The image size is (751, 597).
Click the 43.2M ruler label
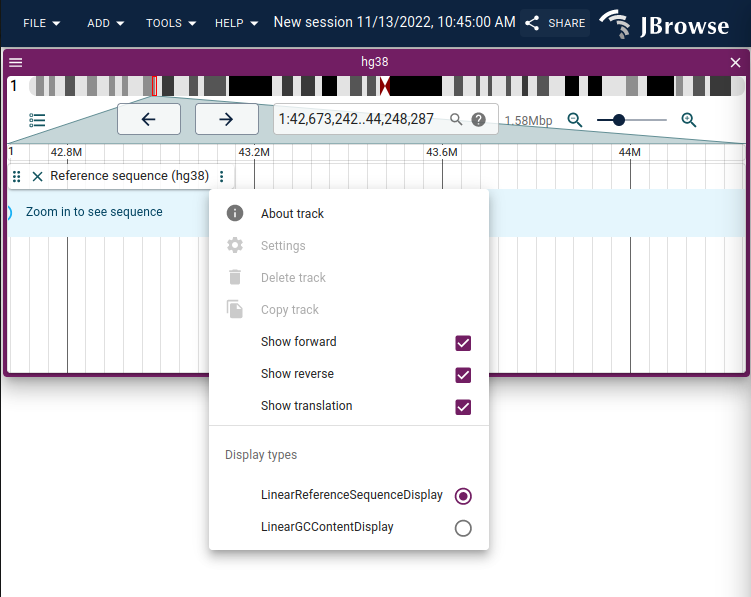point(254,152)
